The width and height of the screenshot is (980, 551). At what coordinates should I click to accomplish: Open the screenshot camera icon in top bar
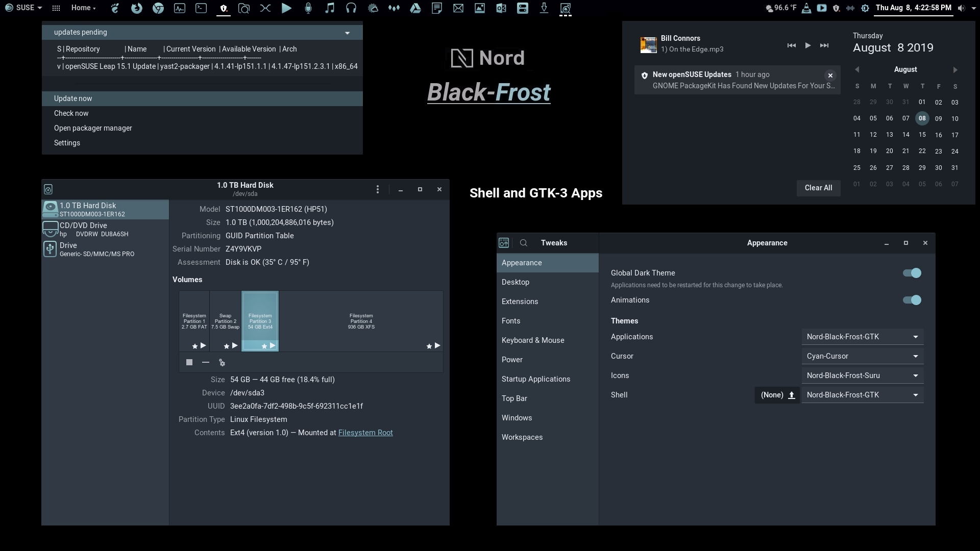click(x=244, y=8)
